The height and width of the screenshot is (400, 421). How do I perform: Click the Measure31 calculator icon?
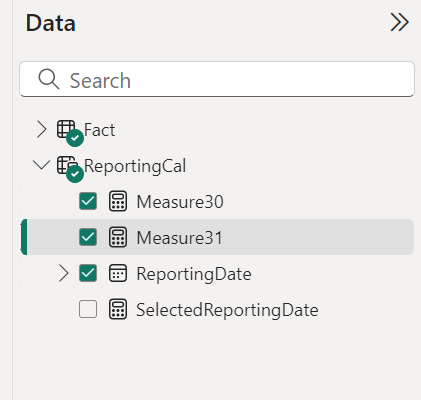point(118,237)
